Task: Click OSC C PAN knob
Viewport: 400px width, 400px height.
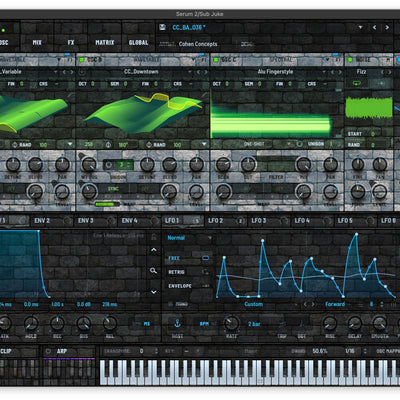Action: point(330,164)
